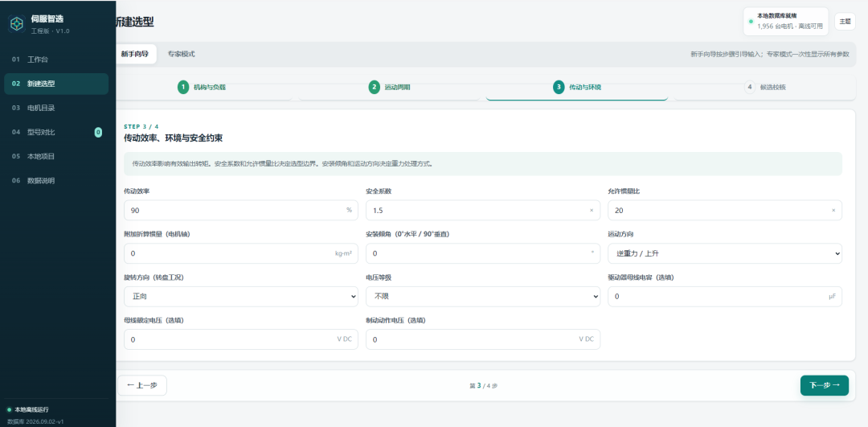
Task: Focus 母线额定电压 input field
Action: [241, 339]
